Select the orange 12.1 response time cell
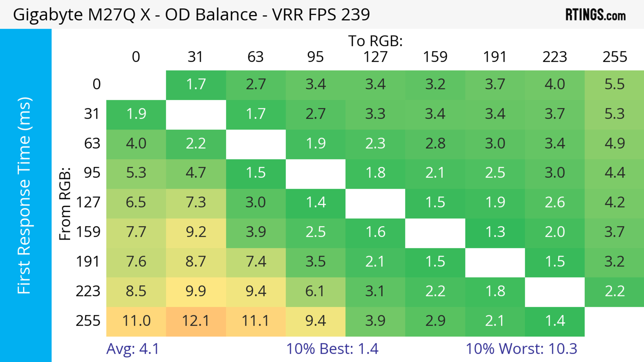 point(196,321)
